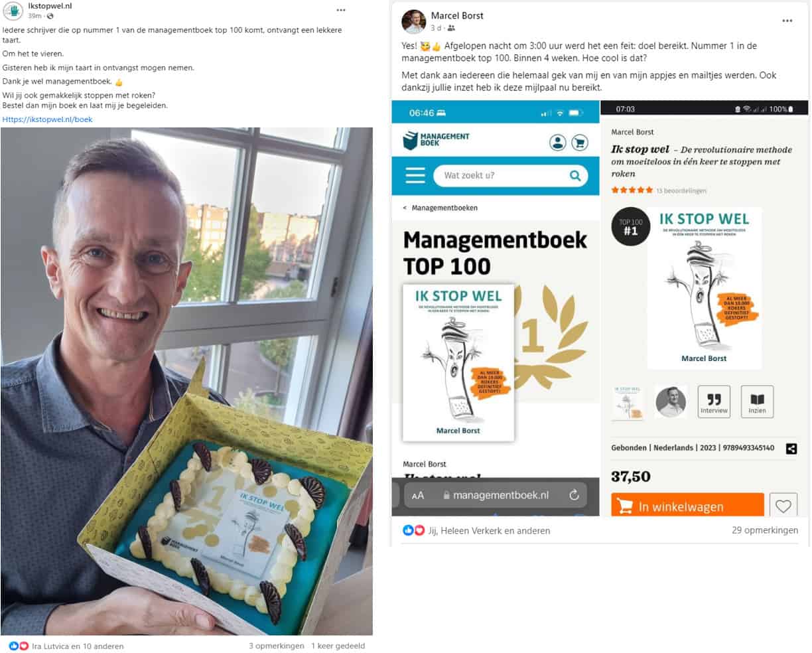Click the Inzien book preview button
812x653 pixels.
tap(757, 401)
